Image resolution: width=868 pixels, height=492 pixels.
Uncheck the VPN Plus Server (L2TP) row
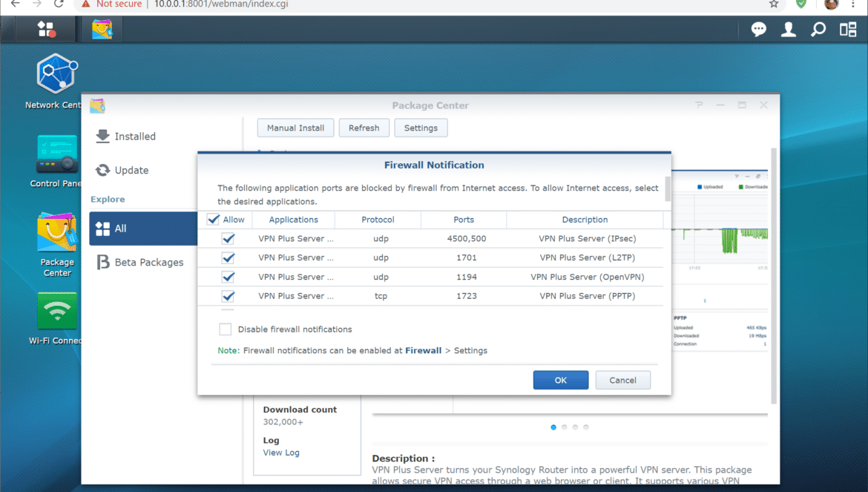pyautogui.click(x=228, y=258)
